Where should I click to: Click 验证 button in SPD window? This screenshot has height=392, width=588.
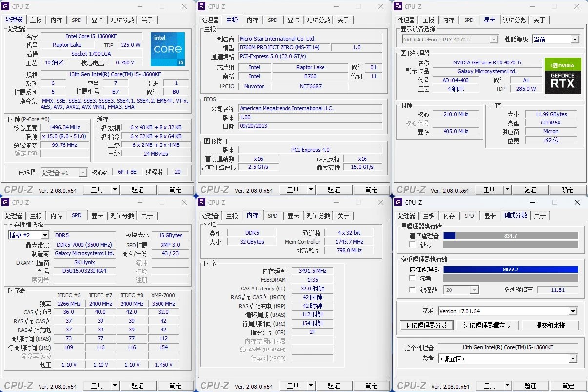click(x=138, y=386)
